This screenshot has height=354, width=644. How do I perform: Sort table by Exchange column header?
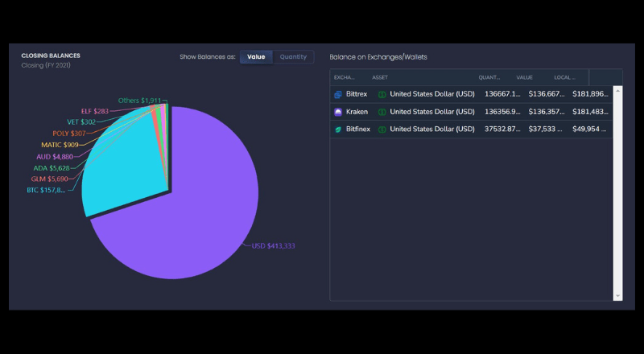point(345,77)
